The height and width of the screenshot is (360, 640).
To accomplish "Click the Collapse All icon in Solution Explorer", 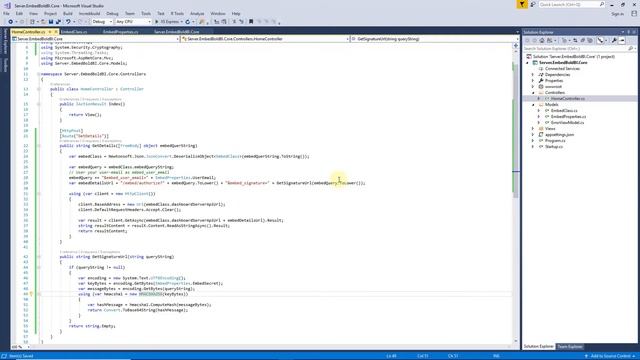I will pos(582,40).
